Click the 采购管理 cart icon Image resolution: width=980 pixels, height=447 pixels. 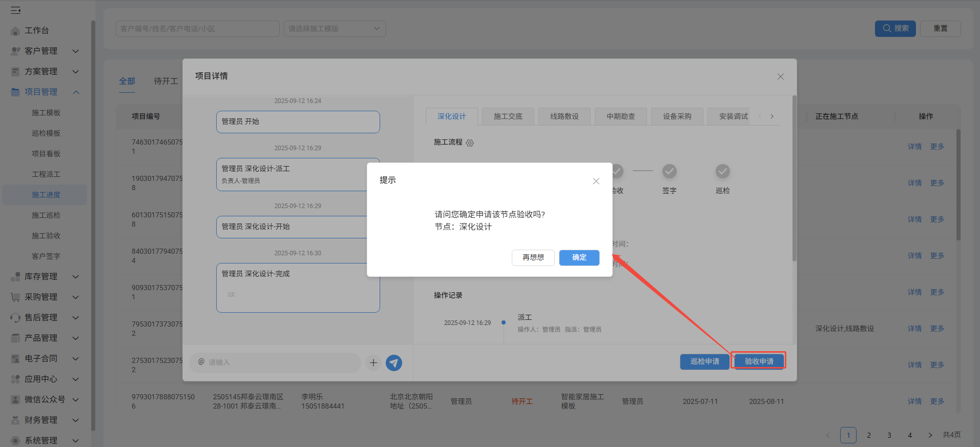[15, 297]
